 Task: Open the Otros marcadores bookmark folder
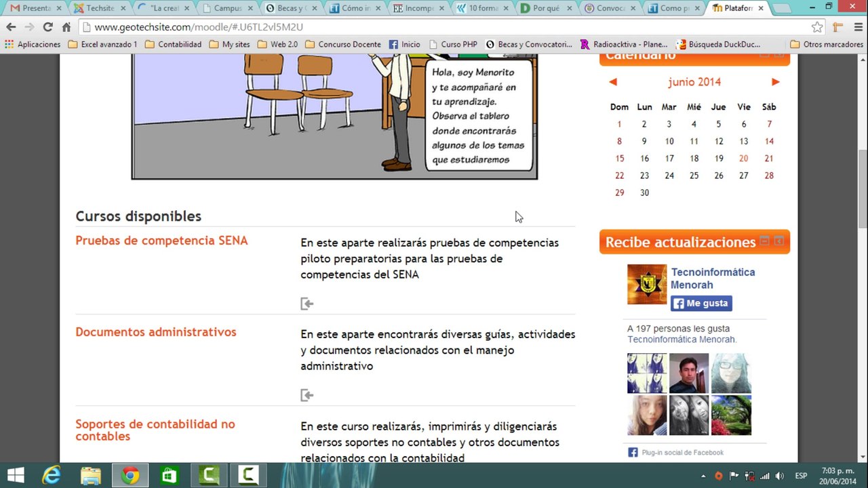(826, 45)
